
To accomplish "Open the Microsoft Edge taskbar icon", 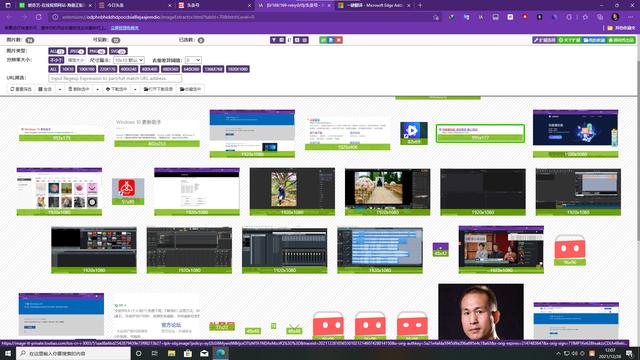I will tap(220, 353).
